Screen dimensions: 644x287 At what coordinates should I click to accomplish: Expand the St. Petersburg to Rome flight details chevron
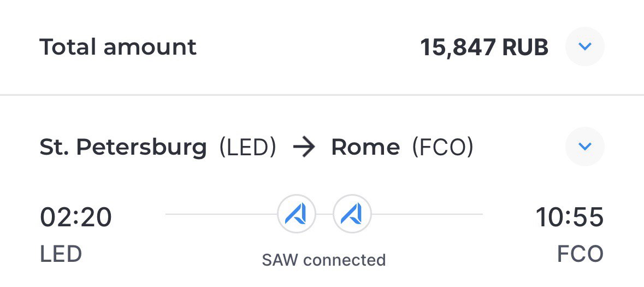point(584,147)
